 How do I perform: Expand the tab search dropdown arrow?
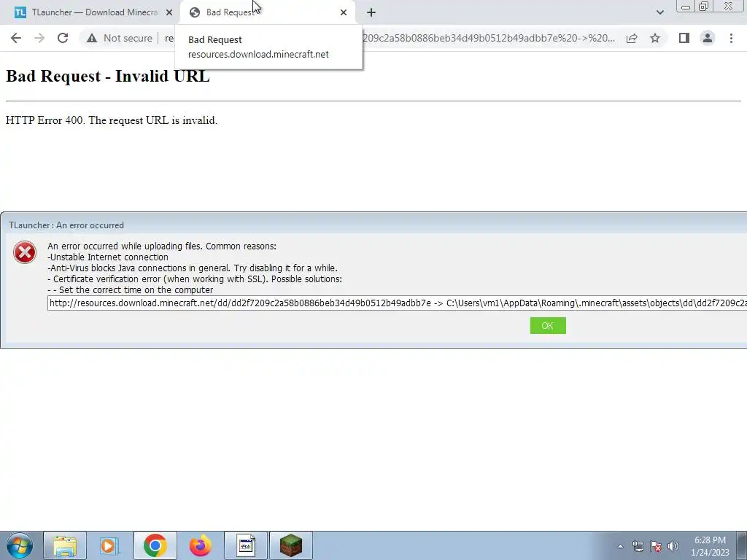(x=659, y=12)
